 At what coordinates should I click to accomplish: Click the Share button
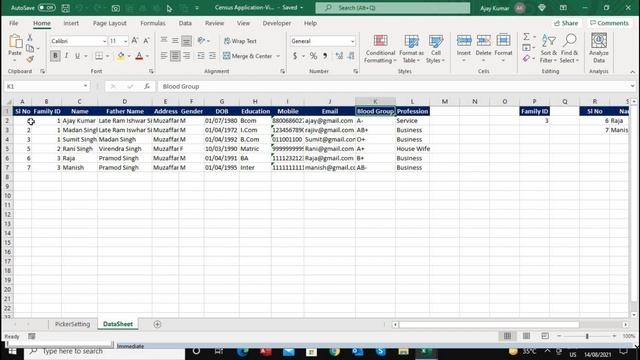tap(566, 23)
